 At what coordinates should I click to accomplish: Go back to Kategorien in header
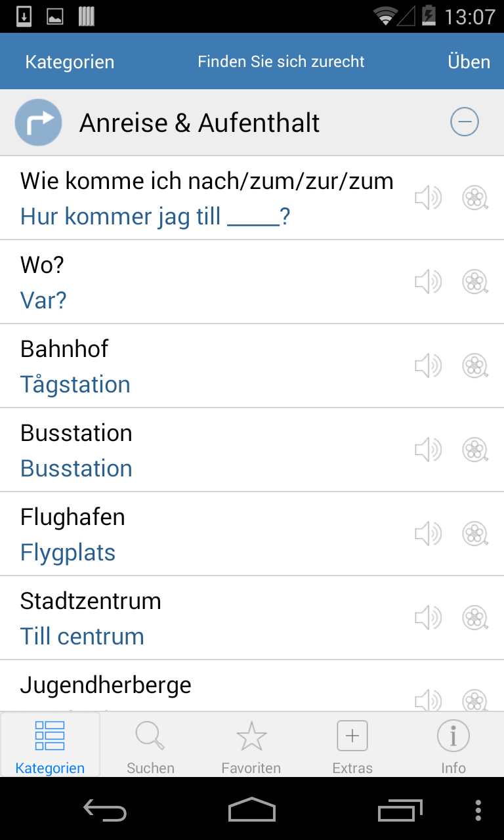point(70,62)
